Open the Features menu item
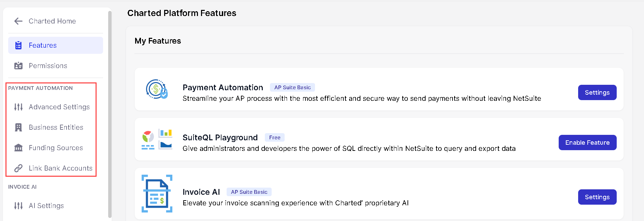The image size is (644, 221). click(x=43, y=45)
